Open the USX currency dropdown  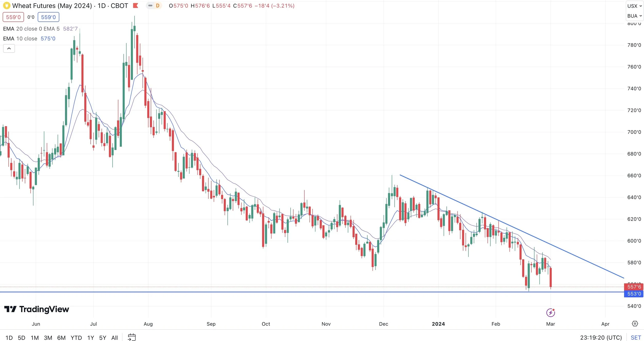tap(634, 6)
